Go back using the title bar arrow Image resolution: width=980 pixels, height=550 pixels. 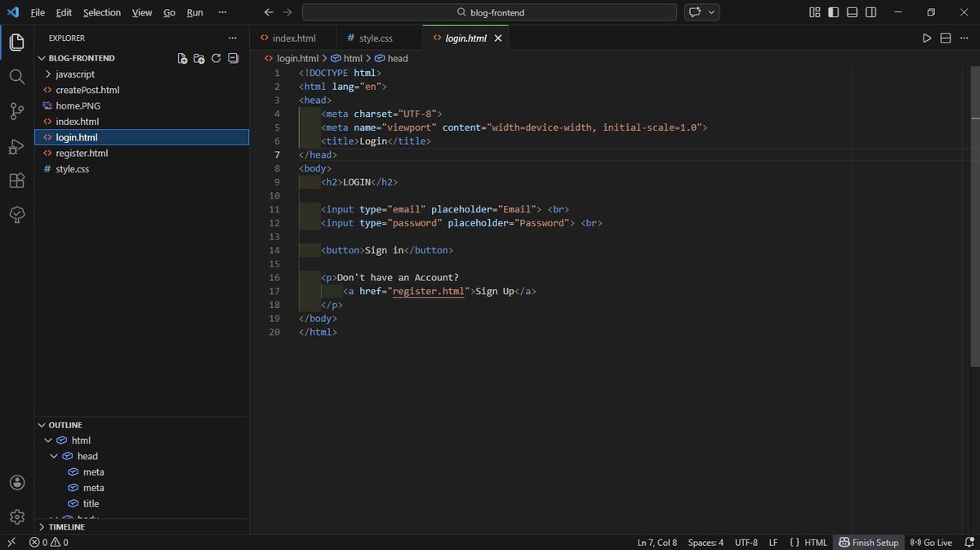pos(269,12)
